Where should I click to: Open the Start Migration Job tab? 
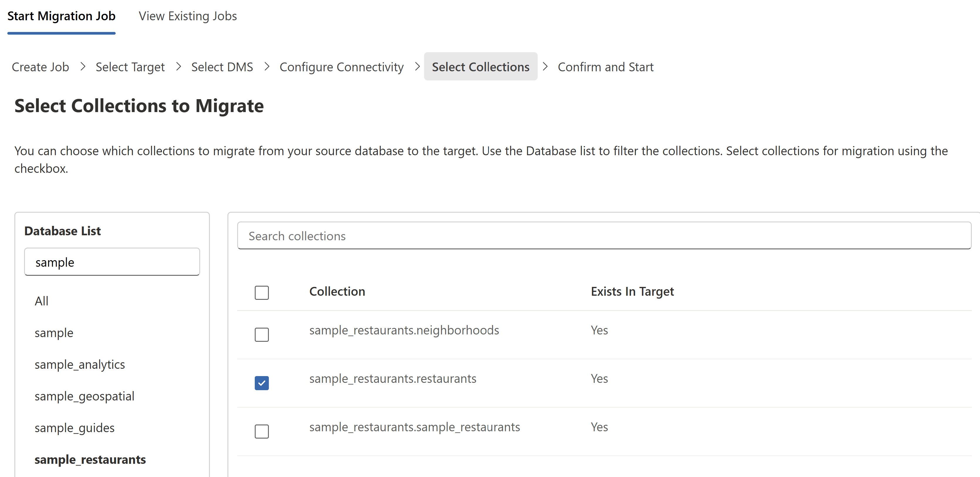(x=61, y=16)
